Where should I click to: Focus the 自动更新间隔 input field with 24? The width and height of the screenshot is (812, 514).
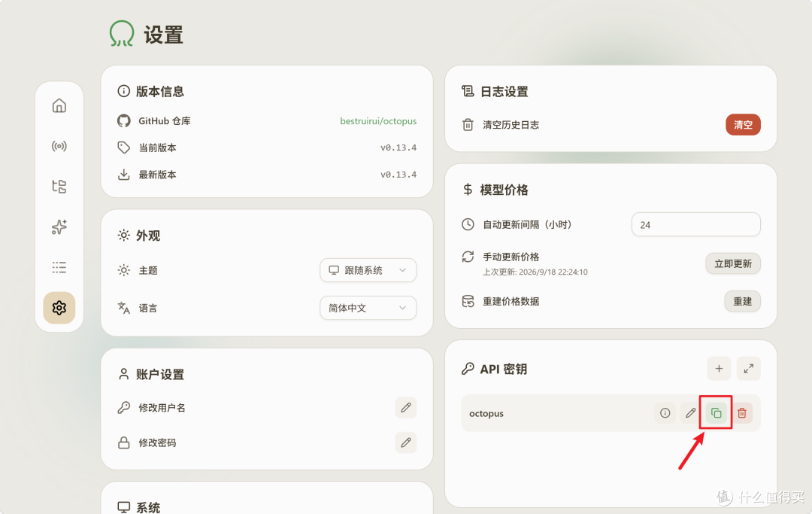tap(695, 224)
